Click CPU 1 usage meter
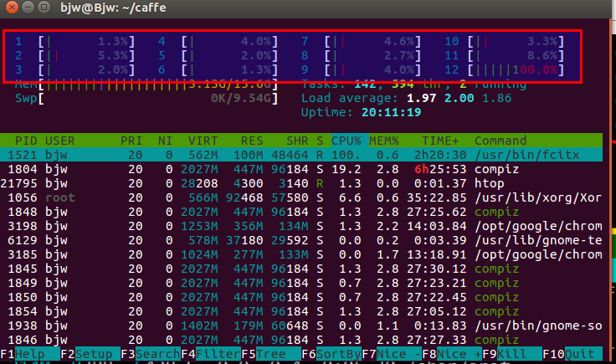 [x=74, y=41]
